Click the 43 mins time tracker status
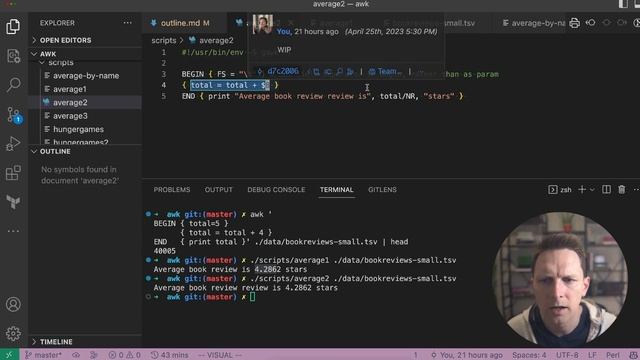The height and width of the screenshot is (360, 640). click(169, 355)
